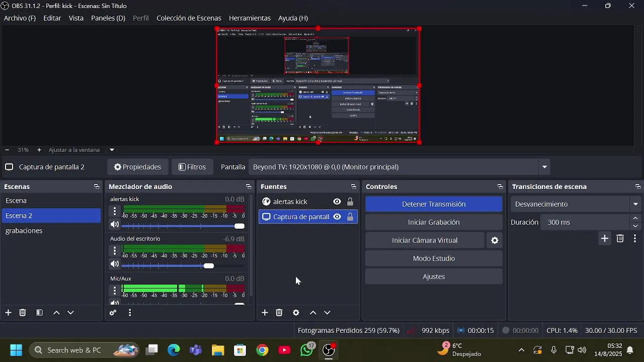
Task: Undock the Fuentes panel
Action: 354,187
